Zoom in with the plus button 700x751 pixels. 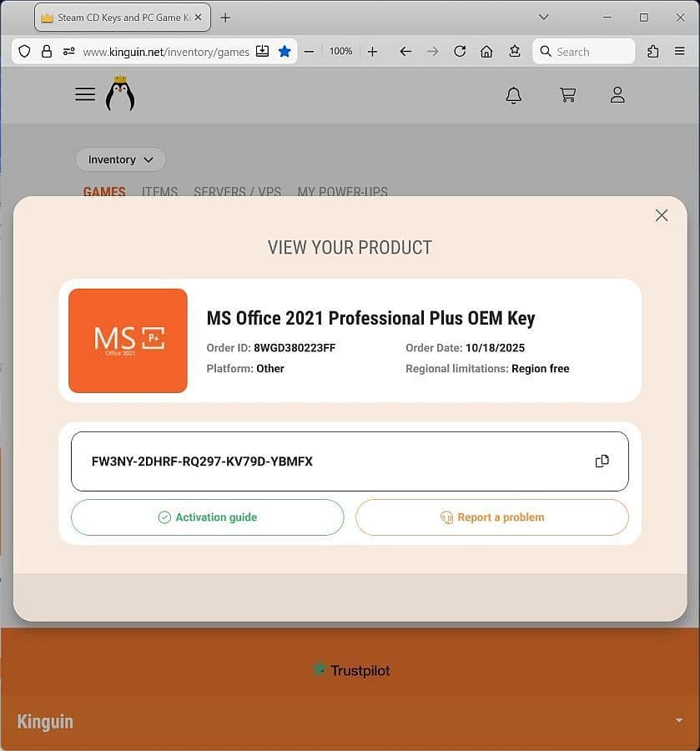(x=373, y=52)
